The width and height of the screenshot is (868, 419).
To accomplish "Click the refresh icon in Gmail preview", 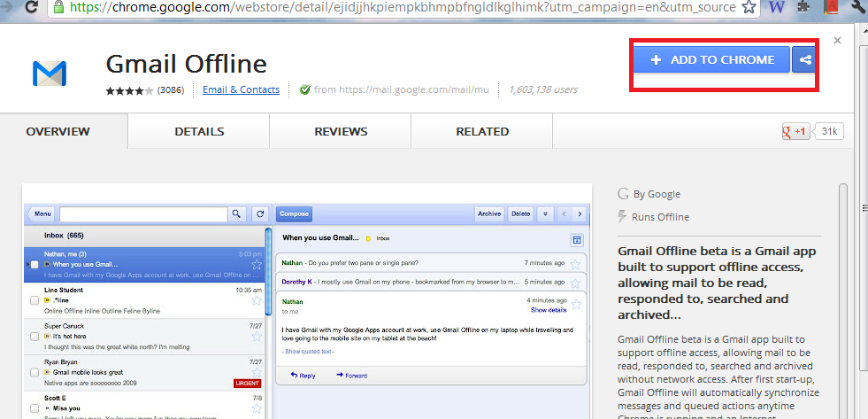I will [x=259, y=213].
